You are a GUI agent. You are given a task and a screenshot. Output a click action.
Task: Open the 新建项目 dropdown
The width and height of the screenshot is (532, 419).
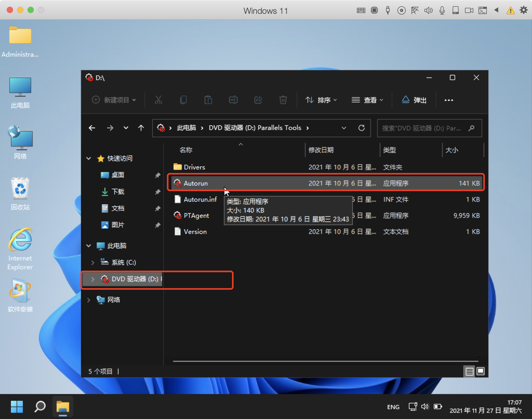(114, 100)
